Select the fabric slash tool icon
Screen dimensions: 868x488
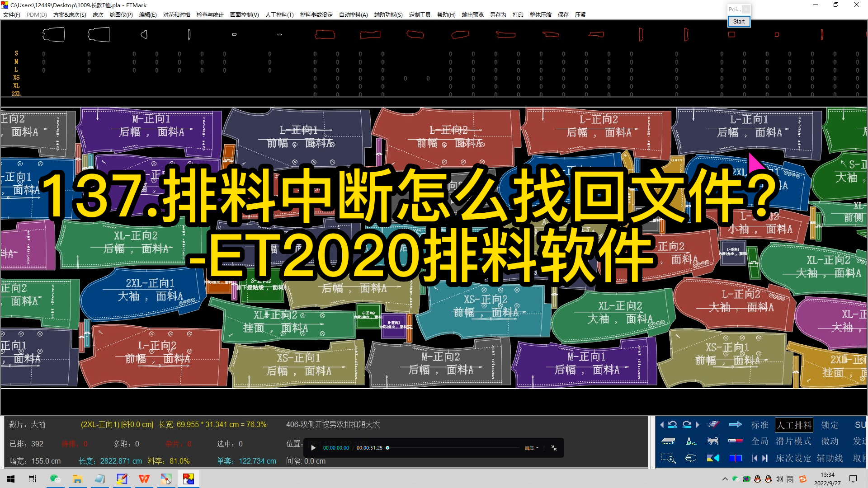coord(713,424)
